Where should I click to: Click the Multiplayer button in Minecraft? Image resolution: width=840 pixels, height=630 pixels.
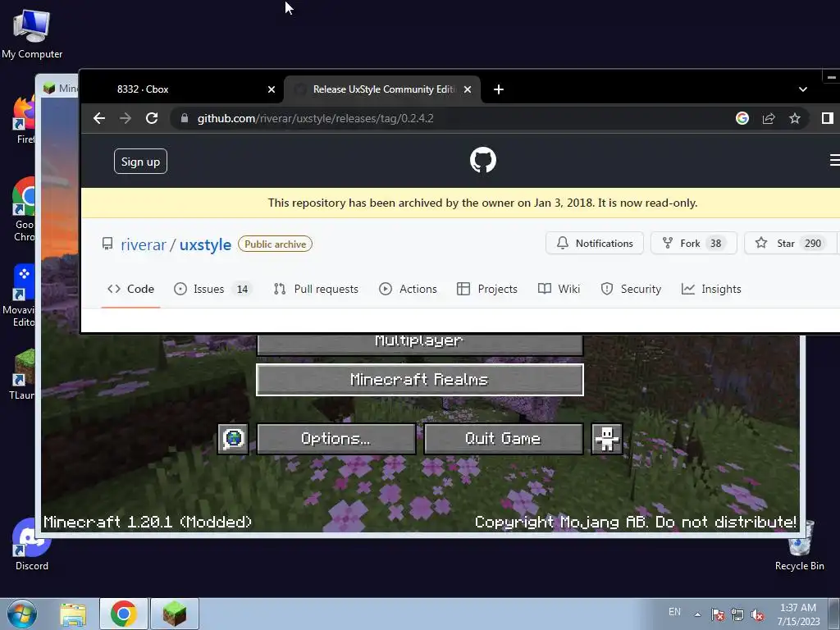(x=419, y=344)
